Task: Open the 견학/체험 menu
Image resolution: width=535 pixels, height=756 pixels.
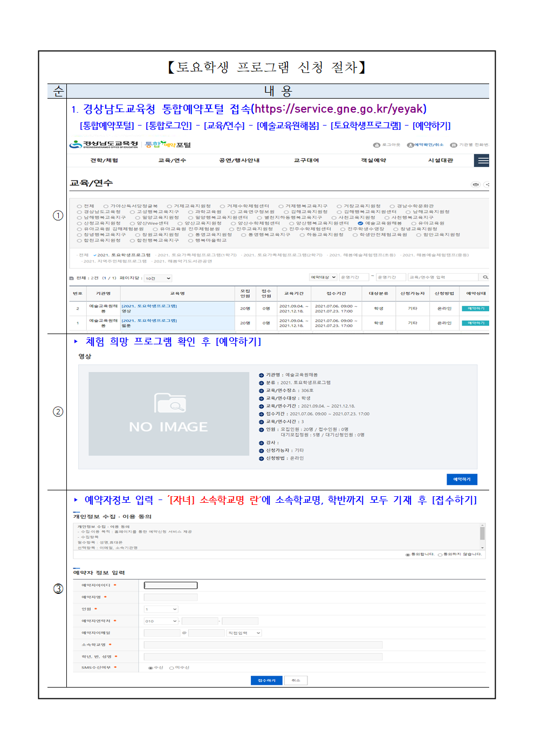Action: [x=104, y=160]
